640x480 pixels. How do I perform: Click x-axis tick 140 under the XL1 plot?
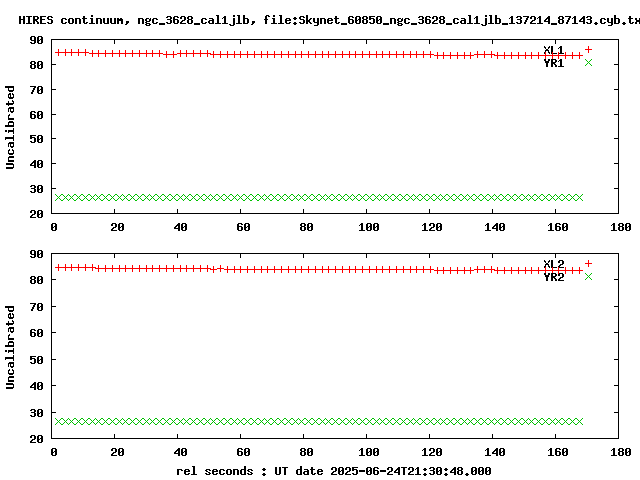coord(495,227)
